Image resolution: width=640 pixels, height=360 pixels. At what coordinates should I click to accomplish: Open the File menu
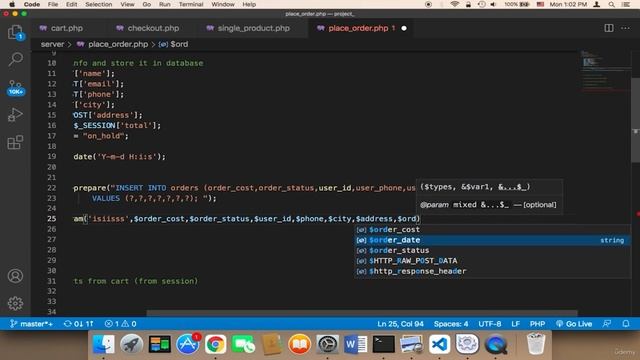pyautogui.click(x=53, y=4)
